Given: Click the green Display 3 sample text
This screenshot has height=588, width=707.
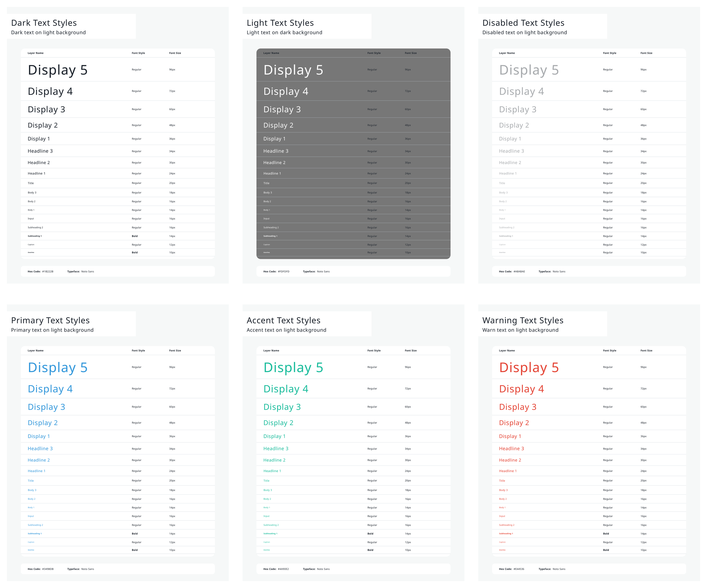Looking at the screenshot, I should (282, 407).
